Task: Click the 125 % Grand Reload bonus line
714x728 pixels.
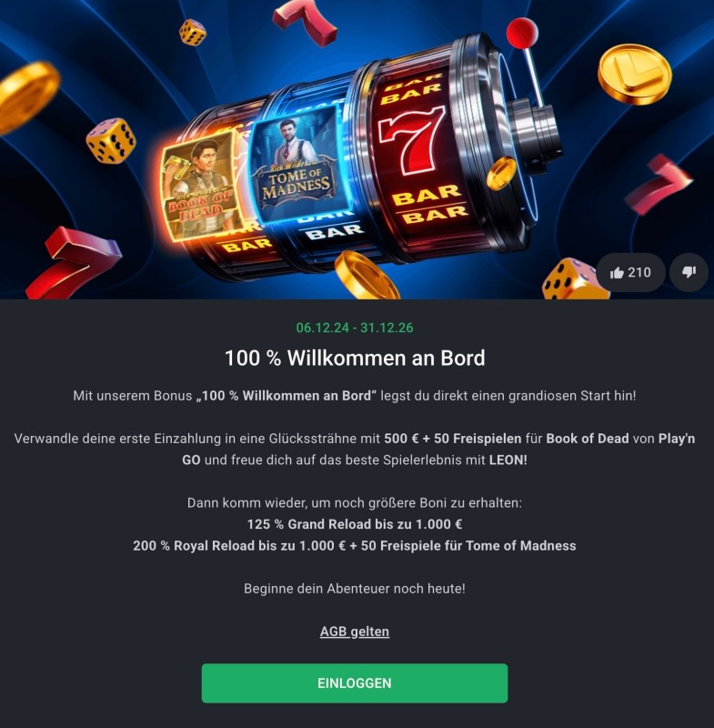Action: (x=355, y=524)
